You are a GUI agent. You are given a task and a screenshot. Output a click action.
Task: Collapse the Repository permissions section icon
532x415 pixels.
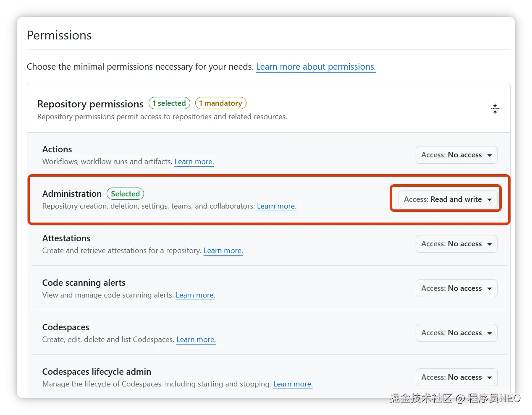(495, 109)
